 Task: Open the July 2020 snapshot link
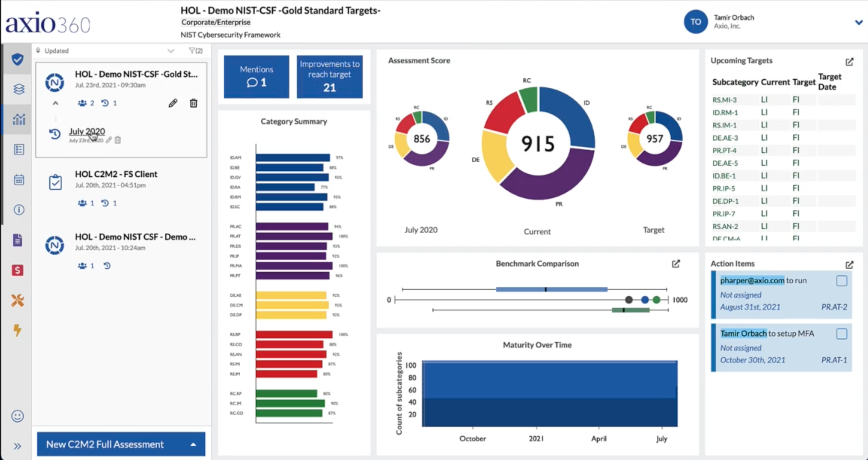click(x=87, y=132)
